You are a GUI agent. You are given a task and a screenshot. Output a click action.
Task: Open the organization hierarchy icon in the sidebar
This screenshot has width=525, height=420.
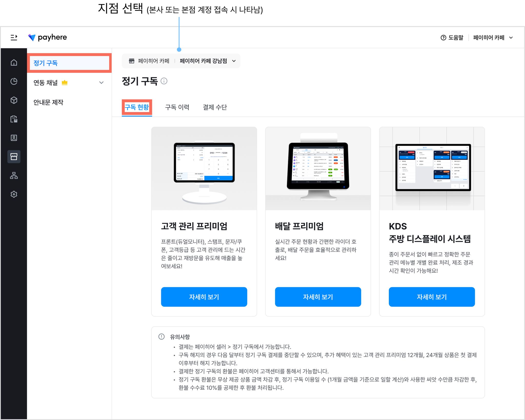14,175
